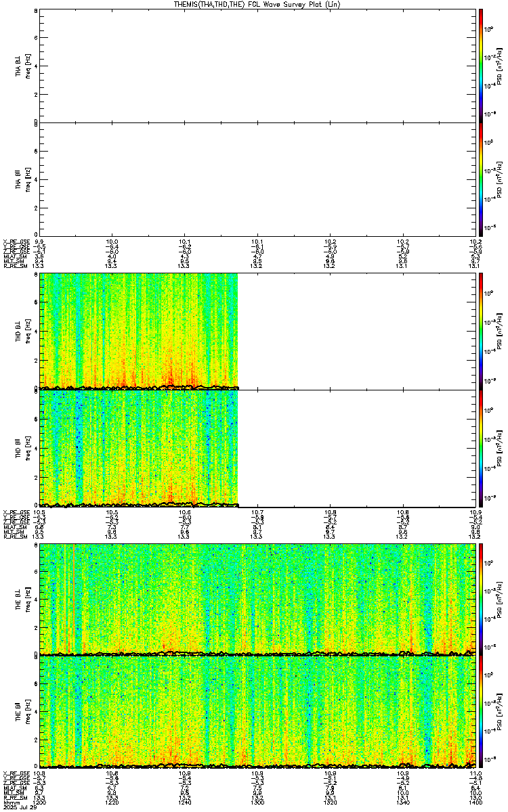
Task: Click the PSD [nT²/Hz] label beside THA B-perpendicular
Action: pos(499,66)
